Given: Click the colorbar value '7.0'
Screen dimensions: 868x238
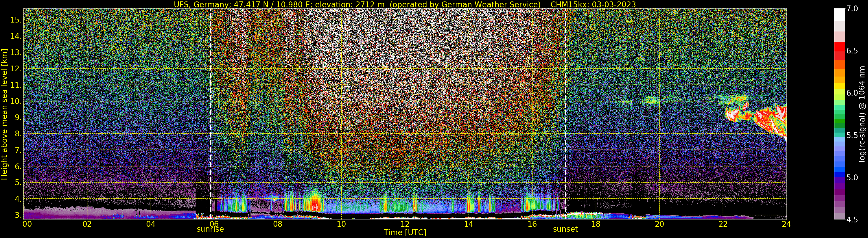Looking at the screenshot, I should [x=852, y=8].
